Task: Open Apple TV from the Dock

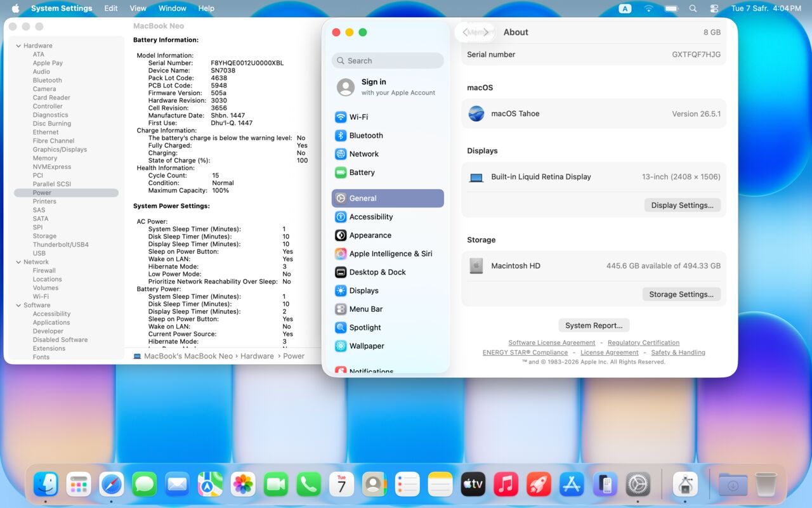Action: coord(473,485)
